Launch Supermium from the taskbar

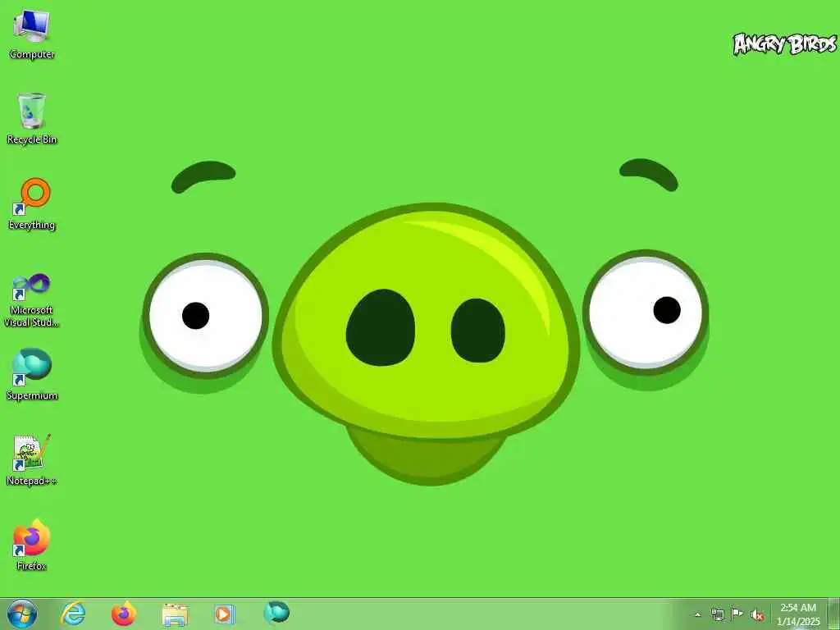(276, 613)
